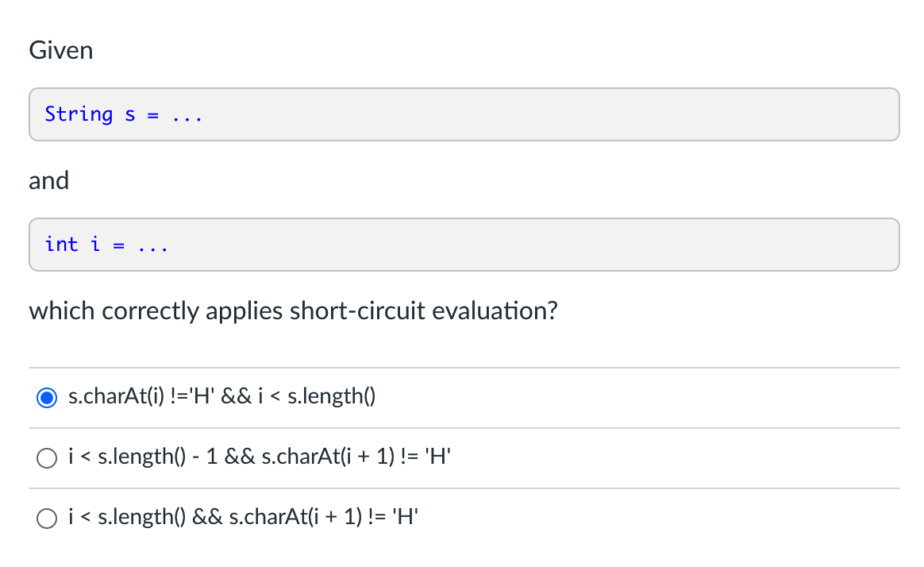
Task: Click the word "evaluation?" in the question
Action: coord(495,310)
